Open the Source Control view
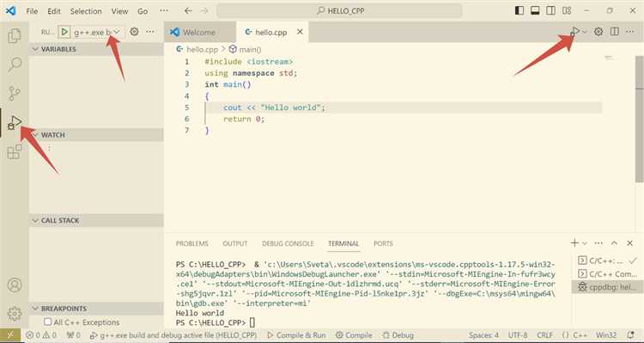Image resolution: width=644 pixels, height=343 pixels. click(15, 94)
